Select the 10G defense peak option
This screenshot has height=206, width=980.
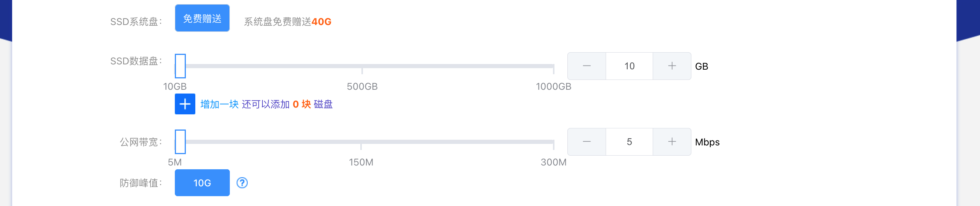pyautogui.click(x=202, y=183)
